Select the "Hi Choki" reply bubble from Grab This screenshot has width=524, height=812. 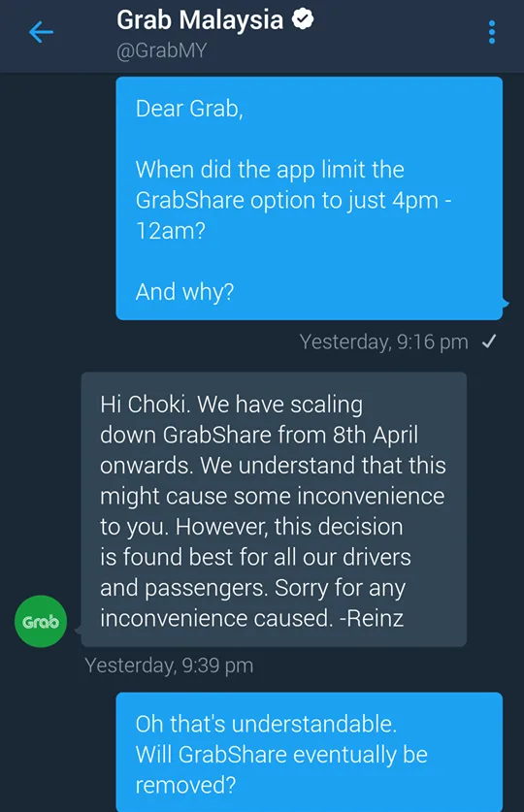click(x=274, y=509)
